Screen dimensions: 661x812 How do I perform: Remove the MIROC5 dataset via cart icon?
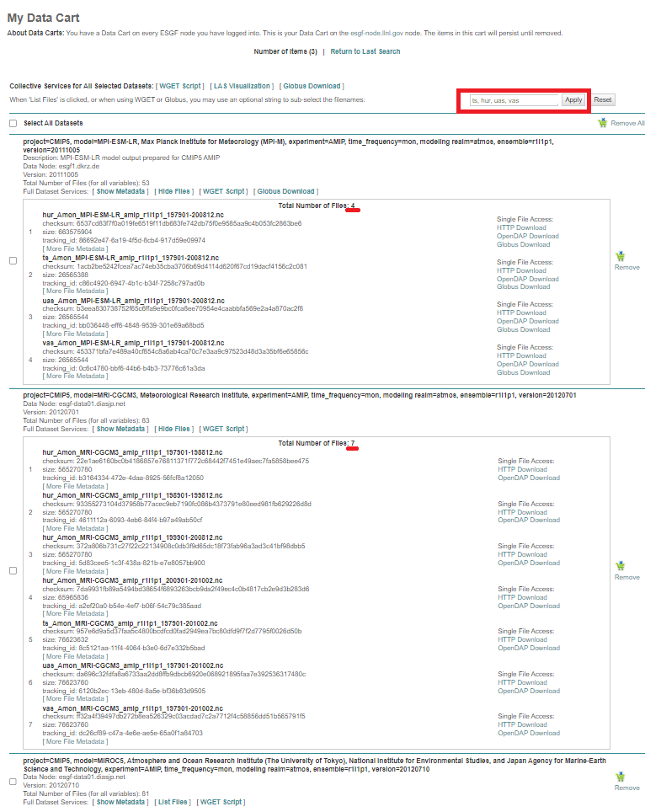[x=620, y=777]
